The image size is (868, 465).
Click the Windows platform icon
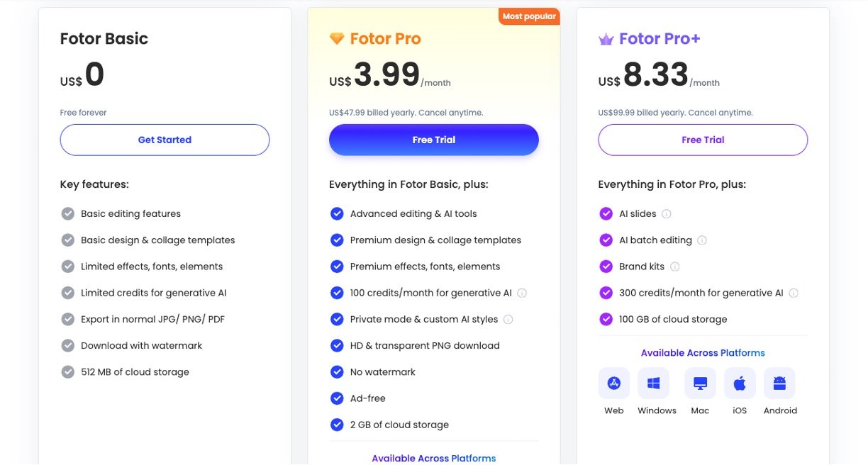654,383
